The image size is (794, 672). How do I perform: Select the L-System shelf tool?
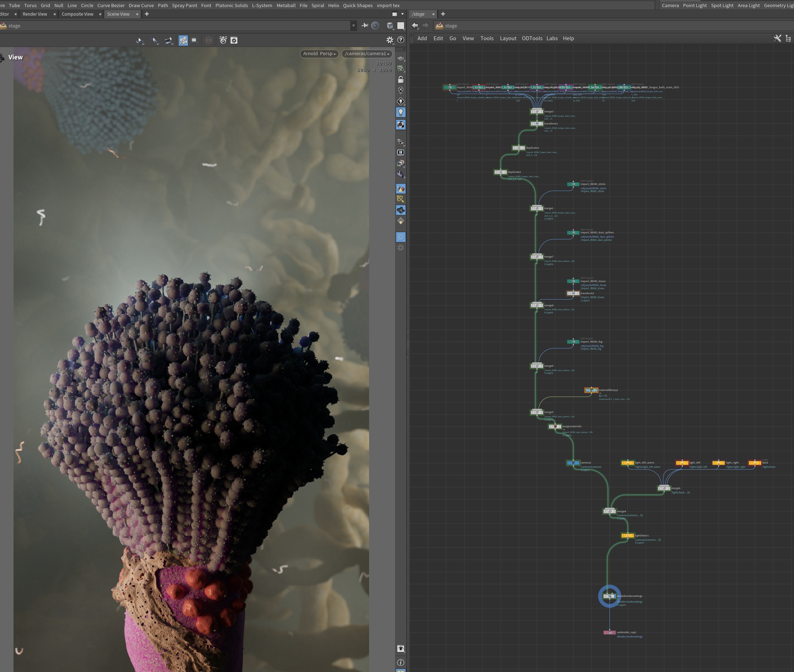(262, 5)
